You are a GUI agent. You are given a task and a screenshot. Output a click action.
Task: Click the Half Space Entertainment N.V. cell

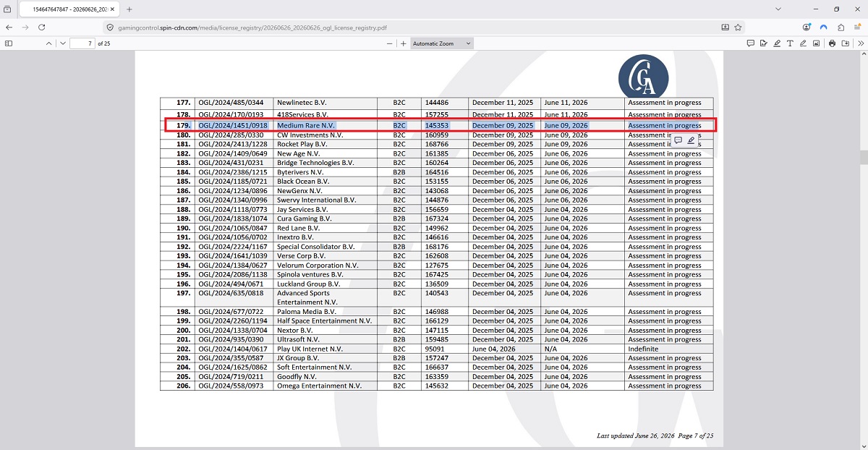[324, 321]
